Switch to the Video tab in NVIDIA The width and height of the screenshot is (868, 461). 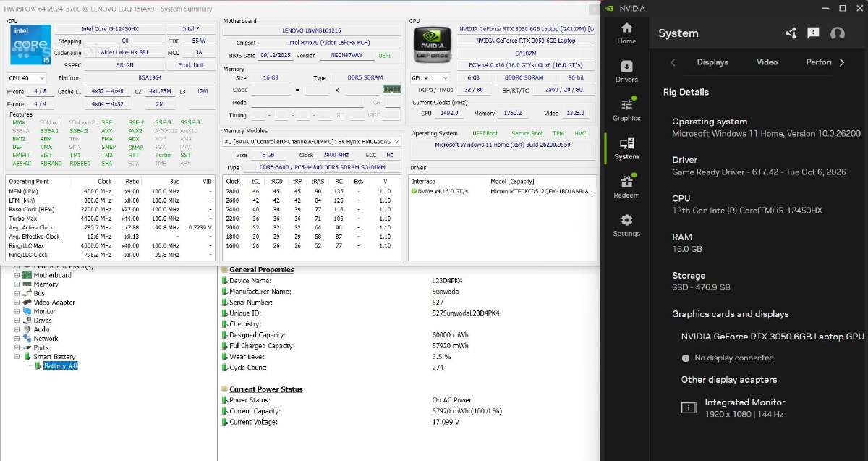[767, 62]
